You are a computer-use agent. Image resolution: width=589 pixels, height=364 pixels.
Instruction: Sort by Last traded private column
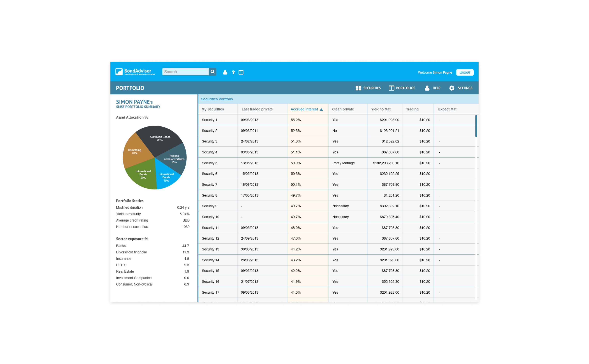coord(257,109)
